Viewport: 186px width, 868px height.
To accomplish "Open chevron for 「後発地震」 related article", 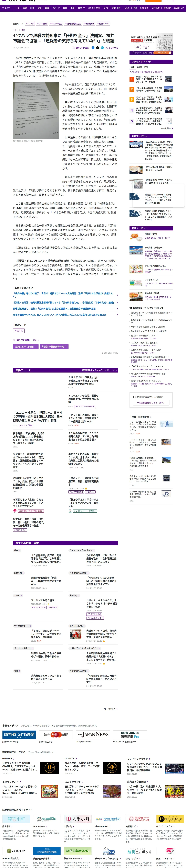I will click(x=117, y=295).
